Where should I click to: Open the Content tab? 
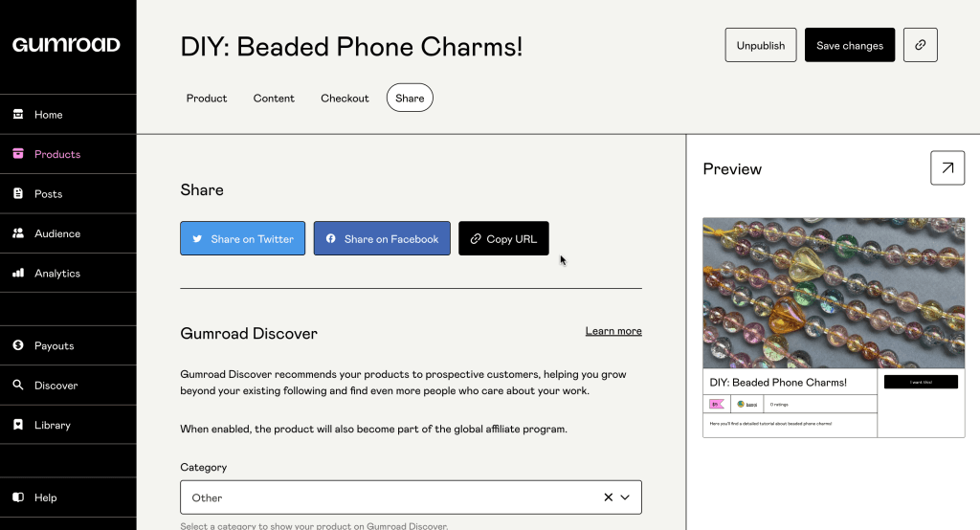pyautogui.click(x=274, y=99)
